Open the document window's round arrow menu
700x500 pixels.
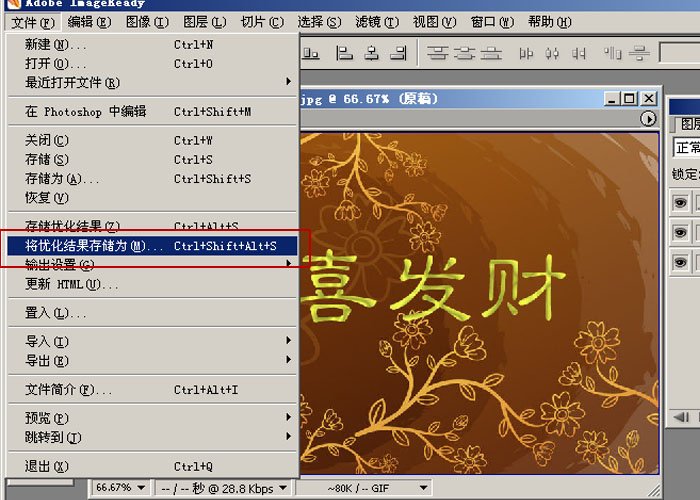tap(648, 119)
